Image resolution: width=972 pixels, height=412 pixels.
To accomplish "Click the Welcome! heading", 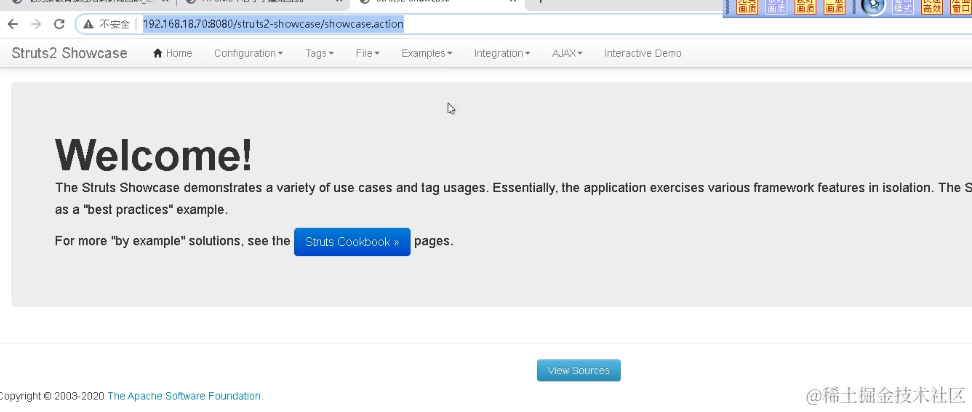I will [154, 154].
